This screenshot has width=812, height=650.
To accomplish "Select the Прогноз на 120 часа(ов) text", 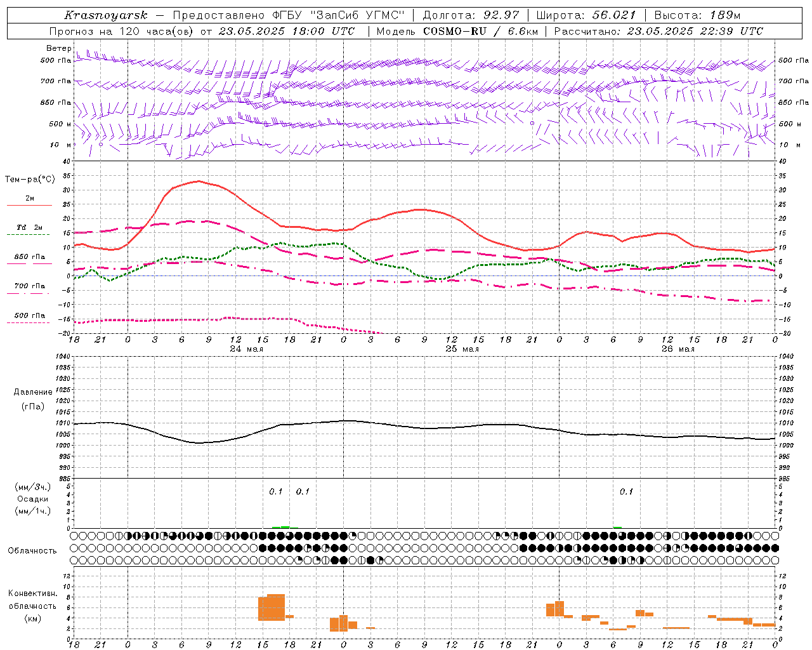I will (122, 31).
